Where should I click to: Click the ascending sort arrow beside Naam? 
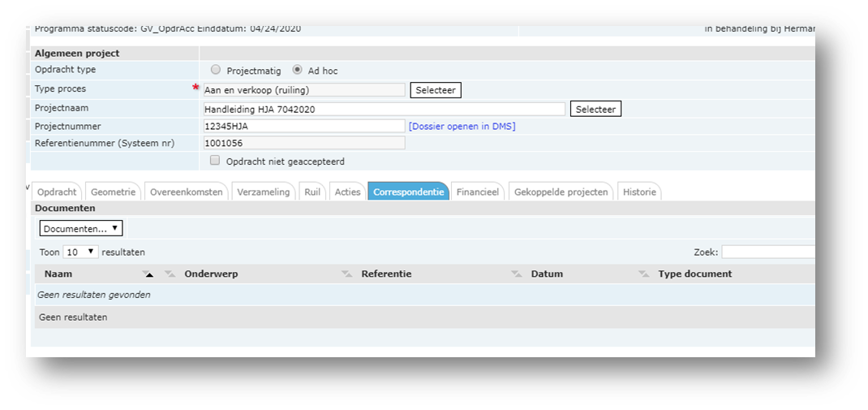(x=148, y=274)
